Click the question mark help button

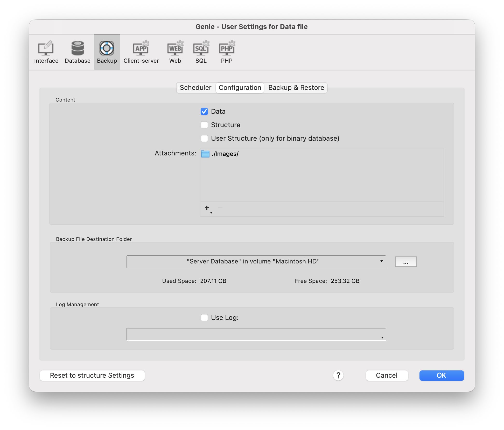(338, 375)
